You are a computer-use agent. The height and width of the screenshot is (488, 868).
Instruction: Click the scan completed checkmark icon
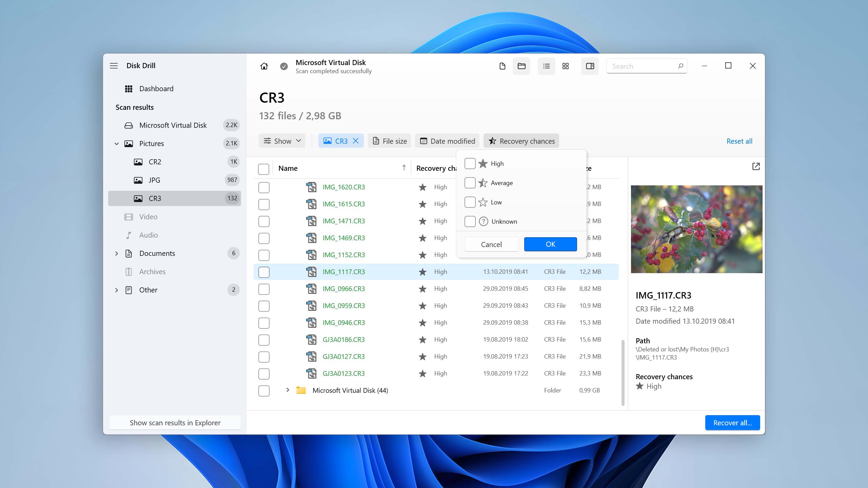(284, 66)
